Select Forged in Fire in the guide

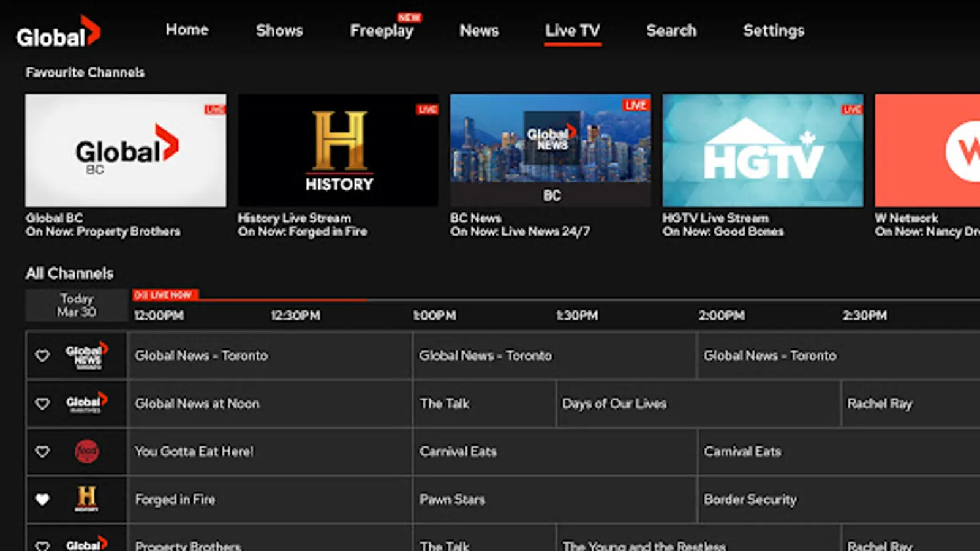click(x=270, y=500)
